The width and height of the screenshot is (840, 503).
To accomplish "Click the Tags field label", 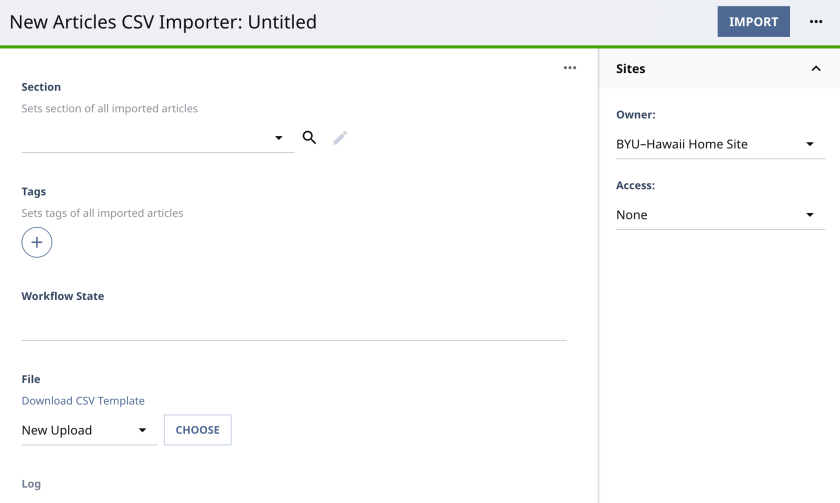I will (34, 191).
